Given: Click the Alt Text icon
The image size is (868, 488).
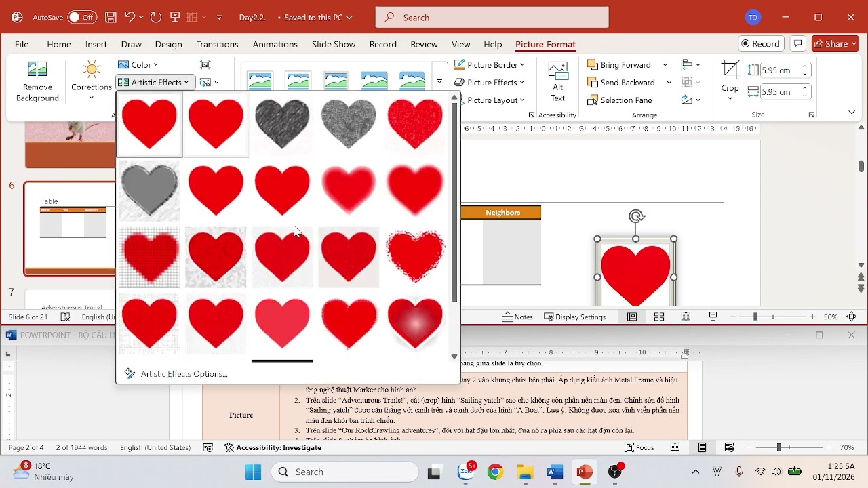Looking at the screenshot, I should (x=558, y=71).
